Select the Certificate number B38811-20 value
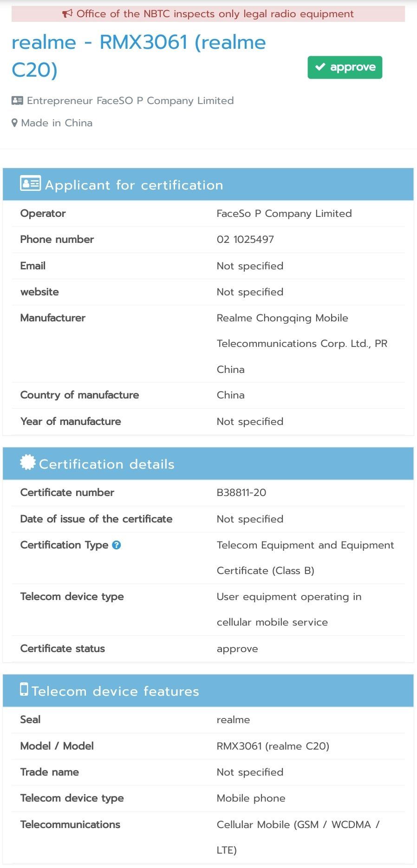417x868 pixels. click(x=241, y=492)
